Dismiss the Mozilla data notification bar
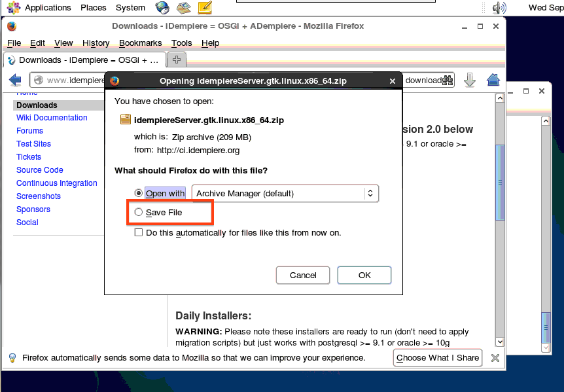 495,358
